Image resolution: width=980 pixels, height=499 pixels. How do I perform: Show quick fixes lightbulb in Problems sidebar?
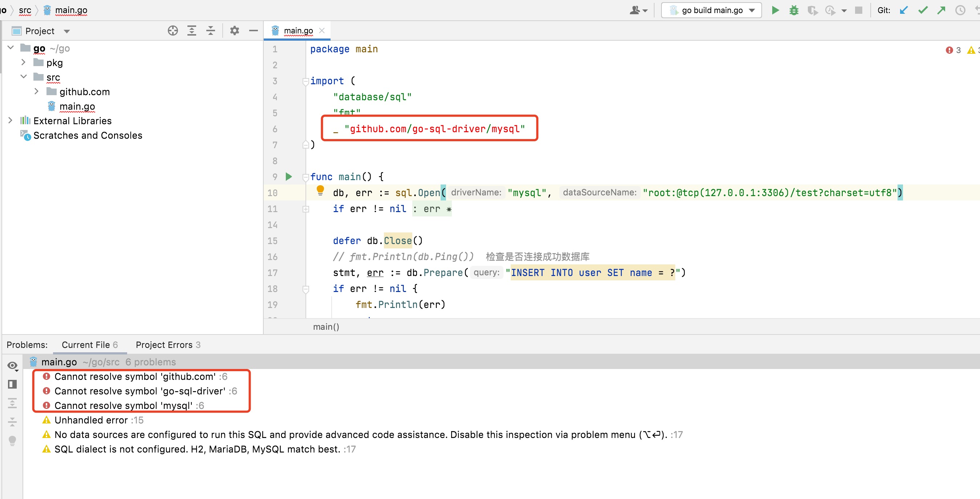click(13, 441)
